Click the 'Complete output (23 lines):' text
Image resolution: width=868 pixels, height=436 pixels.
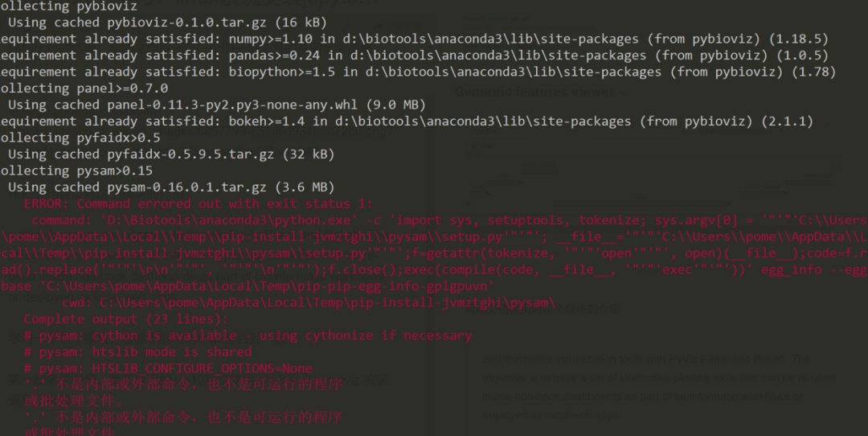tap(125, 319)
